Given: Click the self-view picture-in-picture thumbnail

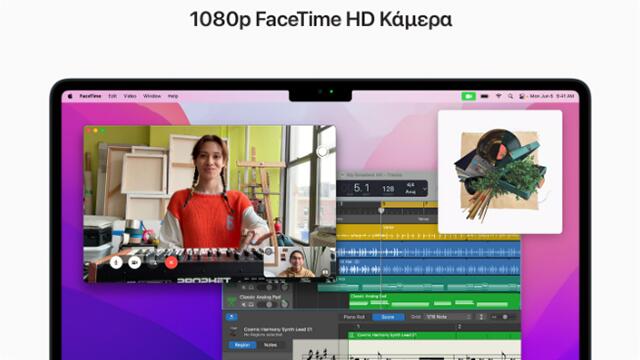Looking at the screenshot, I should click(x=299, y=262).
